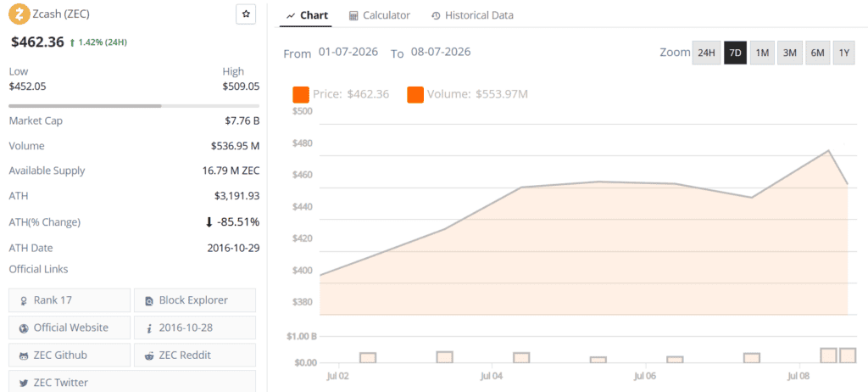868x392 pixels.
Task: Click the ATH value $3,191.93
Action: click(237, 196)
